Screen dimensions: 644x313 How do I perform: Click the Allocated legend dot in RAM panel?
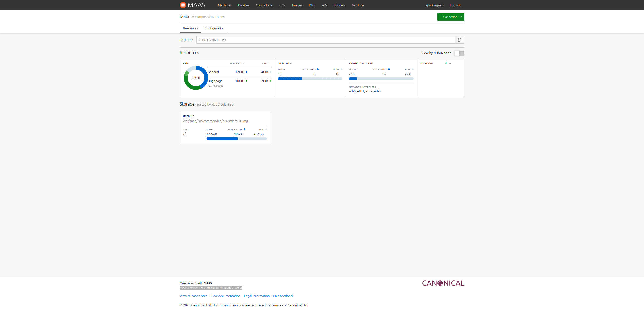click(246, 72)
